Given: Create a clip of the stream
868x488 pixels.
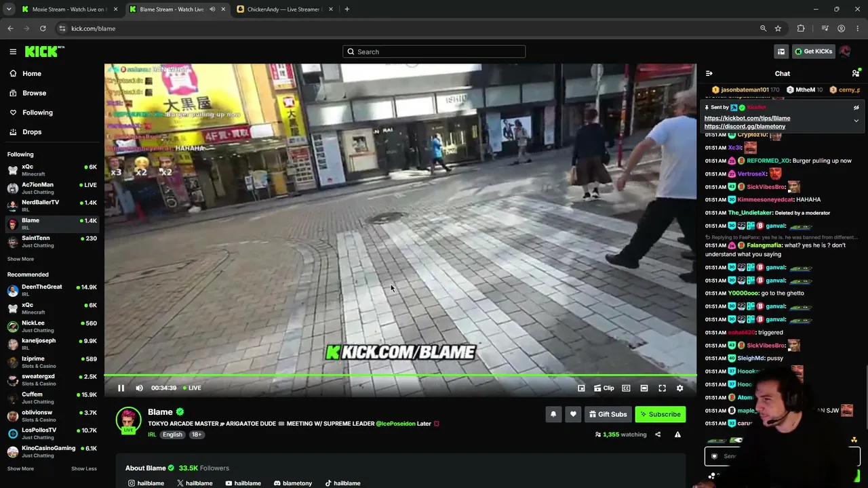Looking at the screenshot, I should [x=604, y=388].
